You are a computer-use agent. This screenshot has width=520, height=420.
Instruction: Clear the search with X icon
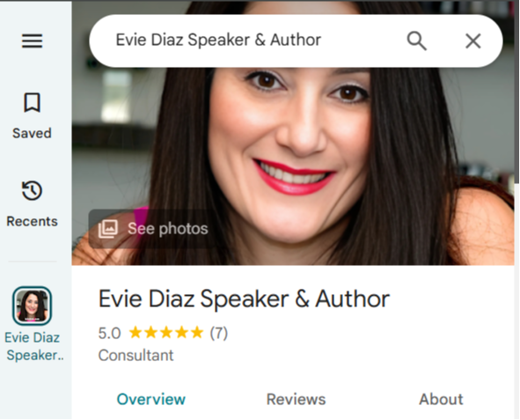(472, 41)
